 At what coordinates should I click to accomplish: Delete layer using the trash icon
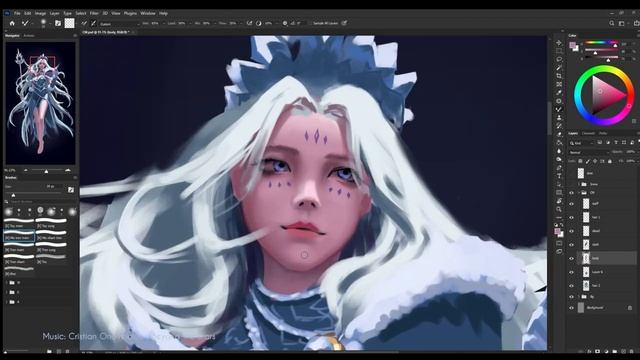click(632, 351)
